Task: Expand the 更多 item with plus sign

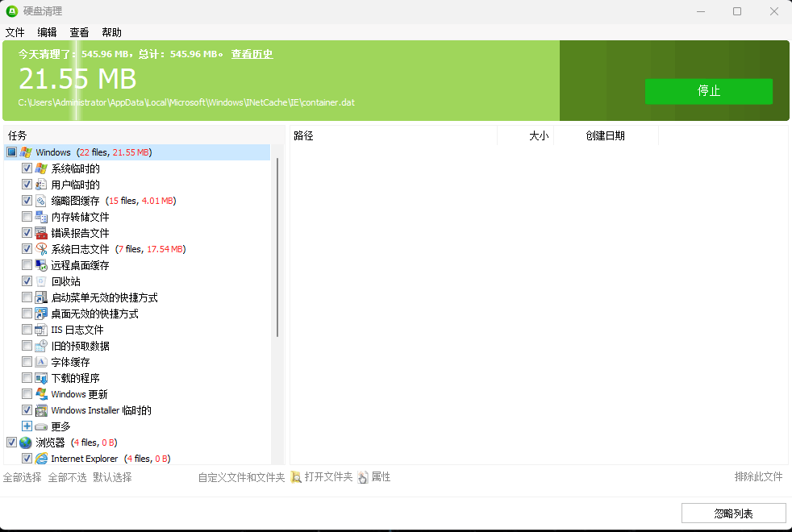Action: 27,426
